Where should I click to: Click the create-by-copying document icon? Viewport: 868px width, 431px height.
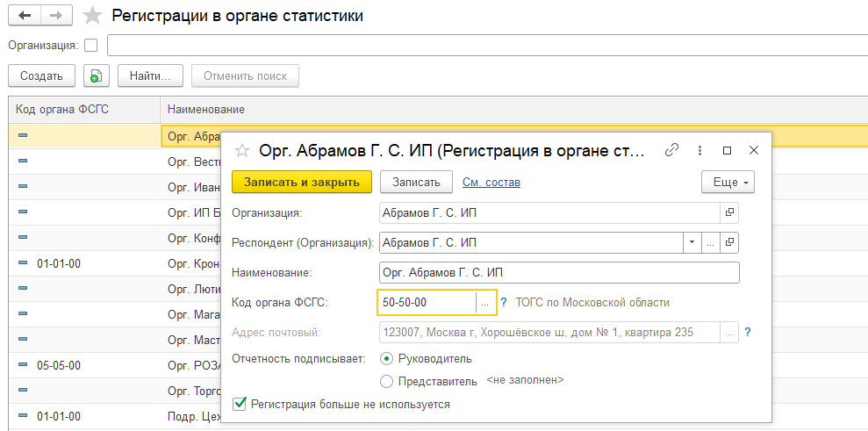[x=96, y=75]
